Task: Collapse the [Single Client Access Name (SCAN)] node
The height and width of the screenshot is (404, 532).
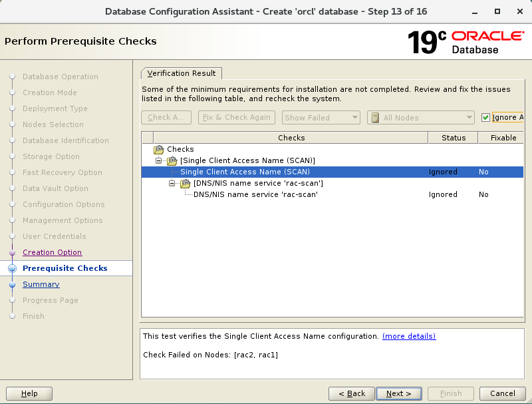Action: (158, 161)
